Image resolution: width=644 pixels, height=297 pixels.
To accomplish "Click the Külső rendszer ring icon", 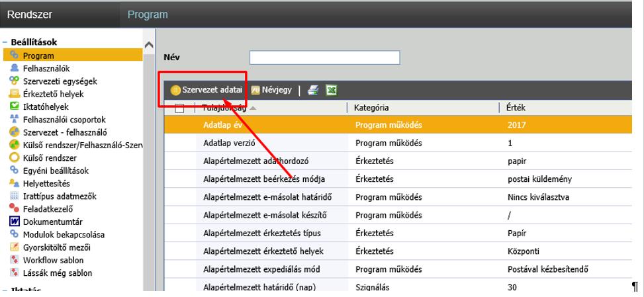I will (x=15, y=157).
